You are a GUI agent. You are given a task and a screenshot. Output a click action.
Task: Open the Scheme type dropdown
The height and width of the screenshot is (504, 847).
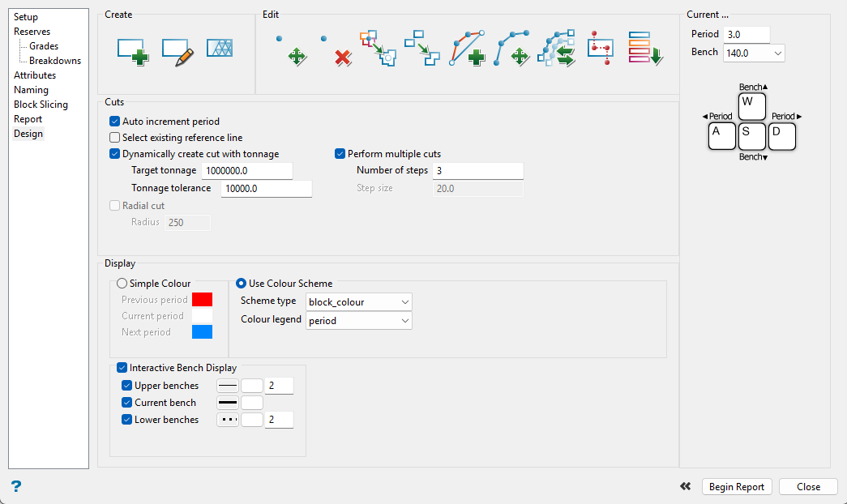[x=359, y=302]
